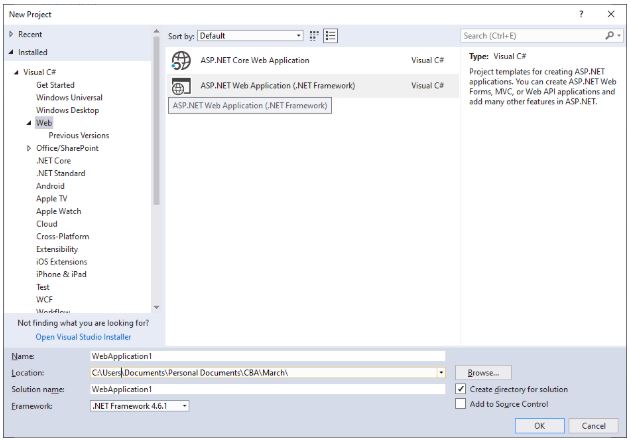Switch to medium icons list view
The image size is (631, 441).
[x=330, y=36]
